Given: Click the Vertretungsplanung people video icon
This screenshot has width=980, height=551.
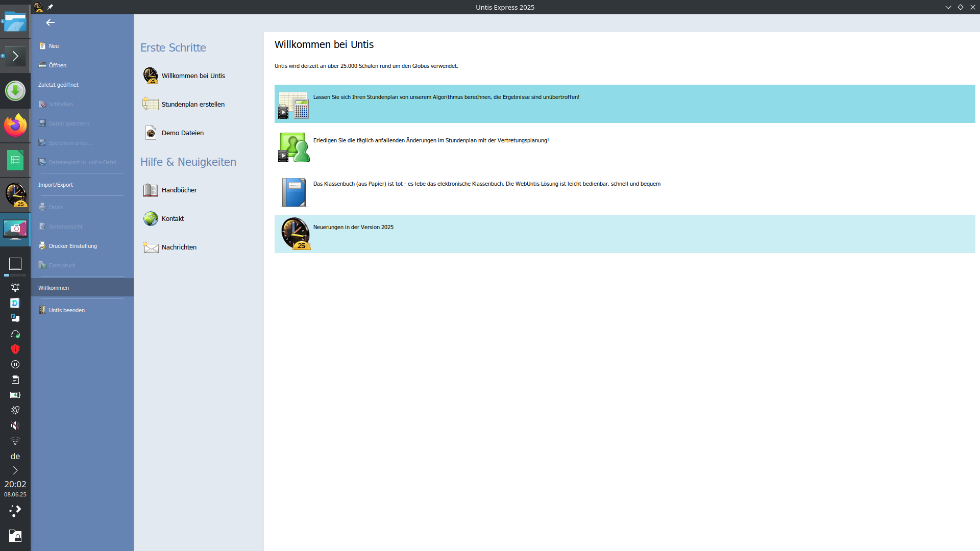Looking at the screenshot, I should pos(293,147).
